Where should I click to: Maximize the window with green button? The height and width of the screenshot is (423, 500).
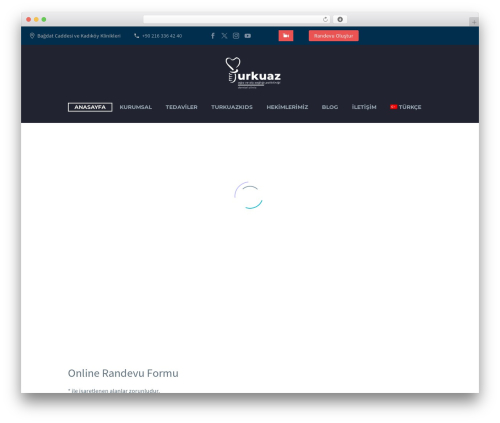click(44, 19)
